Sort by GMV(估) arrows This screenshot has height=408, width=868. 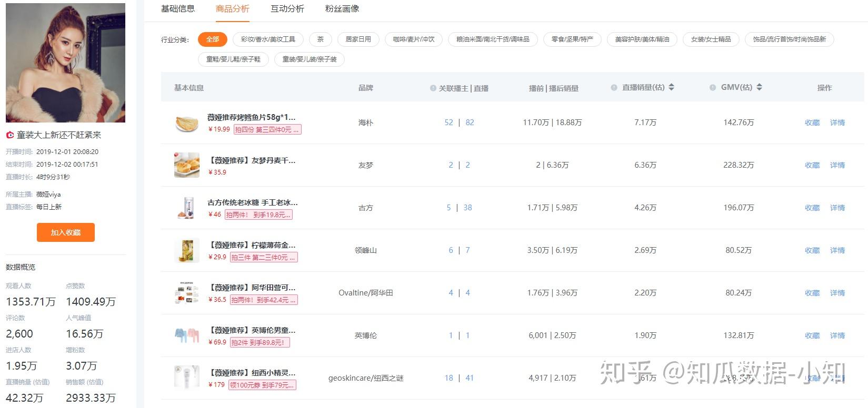pyautogui.click(x=759, y=87)
